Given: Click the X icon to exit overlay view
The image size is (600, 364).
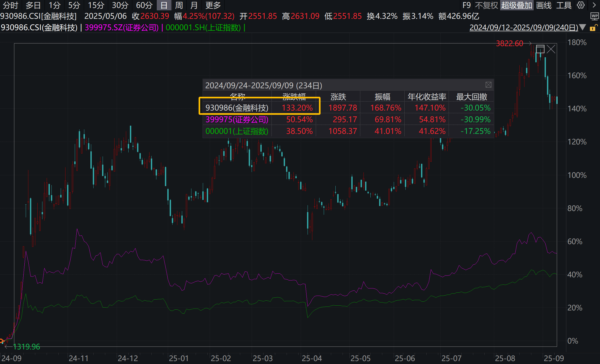Looking at the screenshot, I should [x=551, y=49].
